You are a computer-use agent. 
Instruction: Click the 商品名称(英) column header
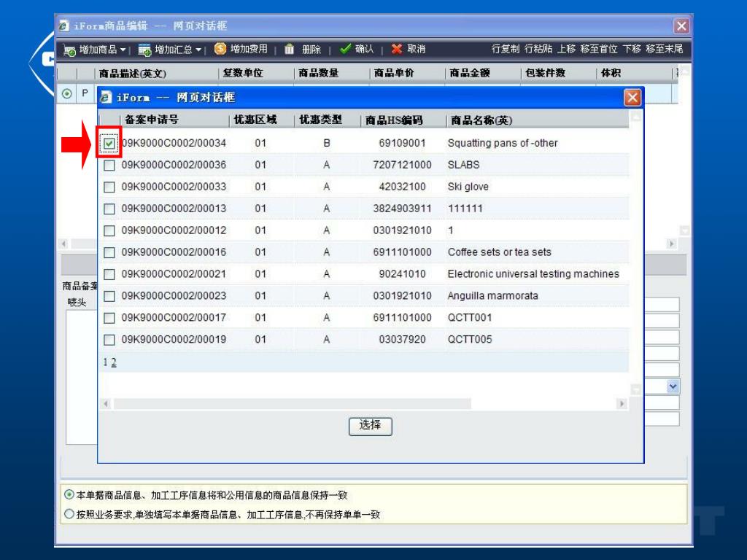(481, 120)
